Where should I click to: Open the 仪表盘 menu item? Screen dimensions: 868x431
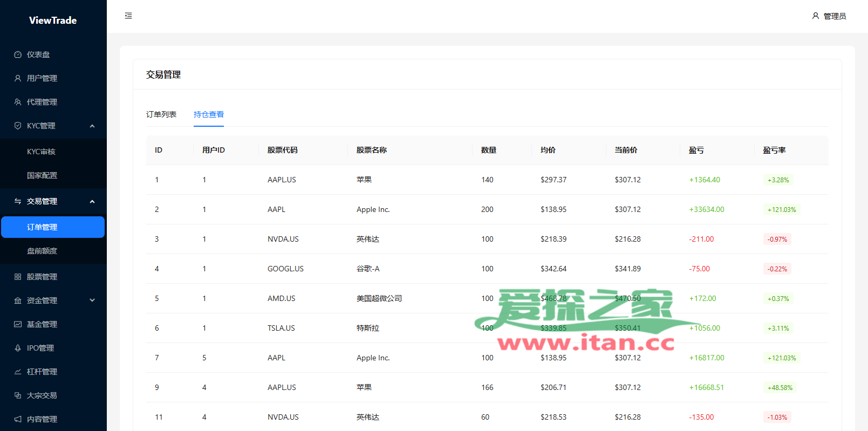point(53,54)
